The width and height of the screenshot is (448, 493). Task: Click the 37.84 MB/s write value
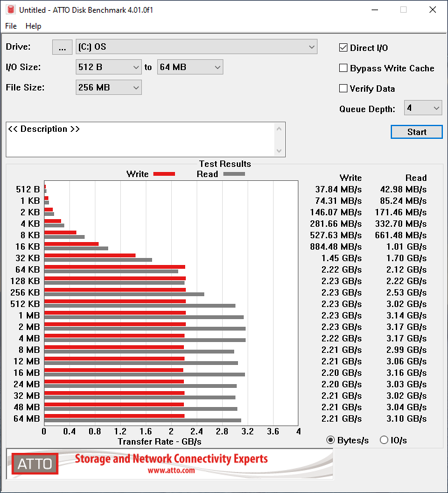click(x=339, y=189)
